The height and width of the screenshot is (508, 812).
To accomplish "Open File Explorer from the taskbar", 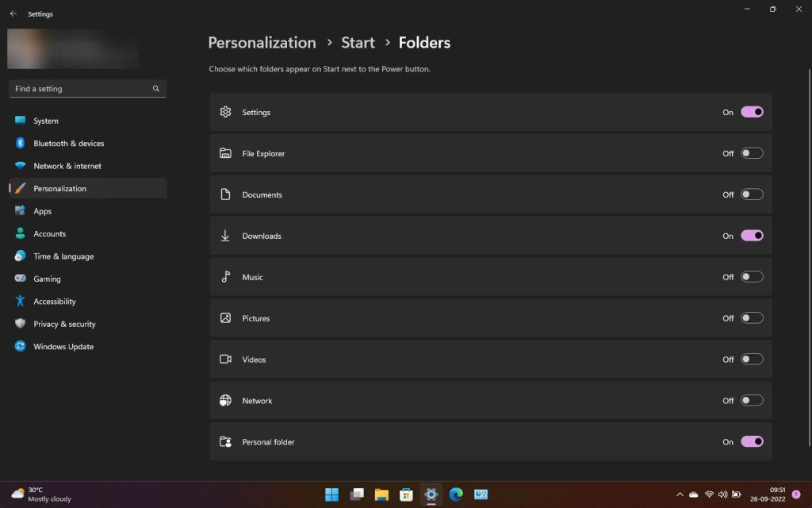I will 381,495.
